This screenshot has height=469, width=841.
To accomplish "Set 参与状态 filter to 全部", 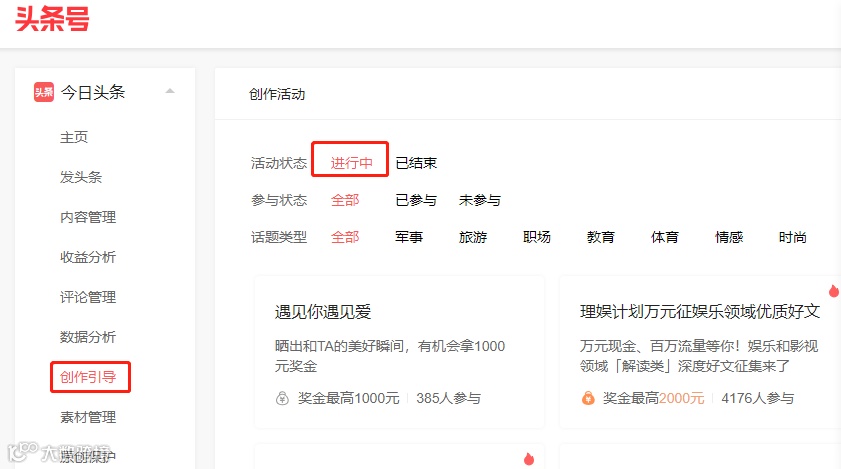I will (345, 200).
